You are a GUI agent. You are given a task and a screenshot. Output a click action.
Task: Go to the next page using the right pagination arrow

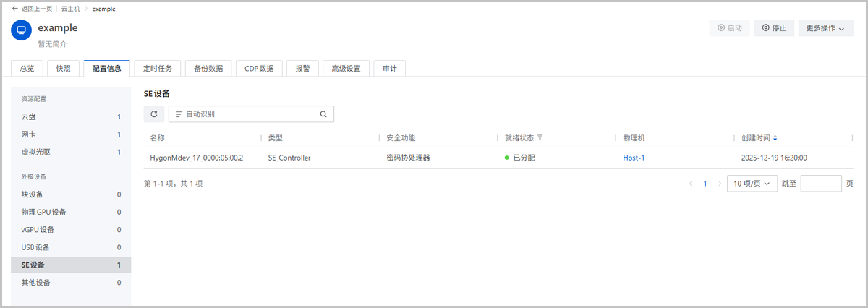click(719, 184)
